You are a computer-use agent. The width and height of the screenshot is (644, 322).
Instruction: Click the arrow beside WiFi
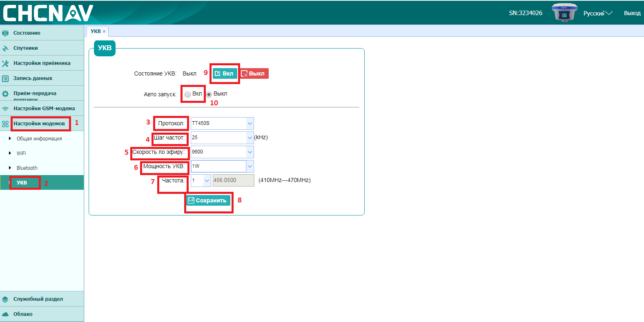10,153
